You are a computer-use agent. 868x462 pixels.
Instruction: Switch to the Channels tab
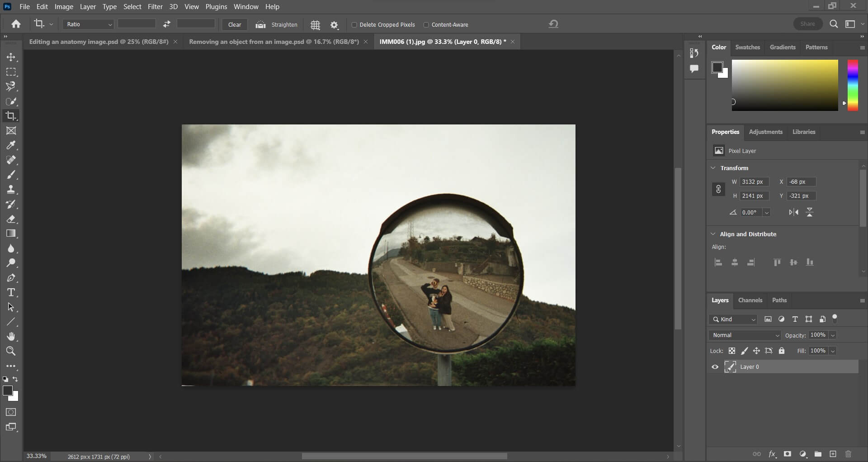coord(750,300)
